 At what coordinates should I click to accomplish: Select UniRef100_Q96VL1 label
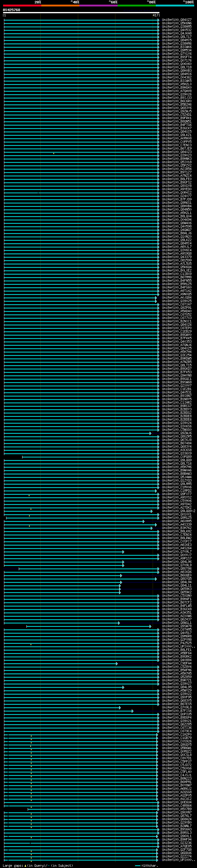[x=177, y=836]
